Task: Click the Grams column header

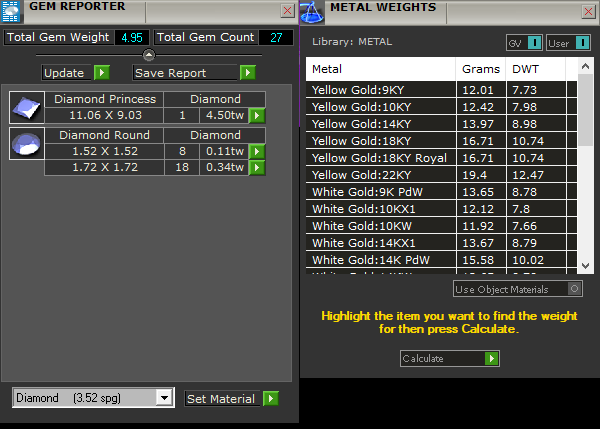Action: (480, 69)
